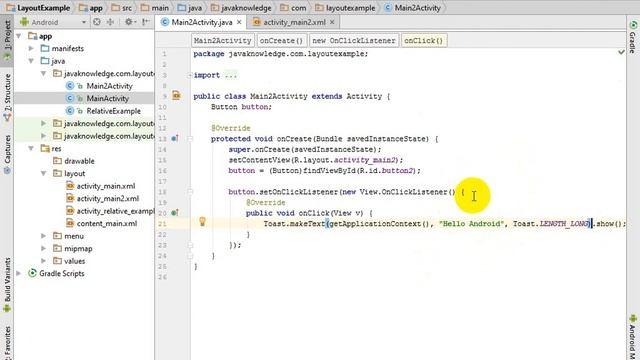Fold the setOnClickListener anonymous class
The image size is (640, 360).
[190, 192]
